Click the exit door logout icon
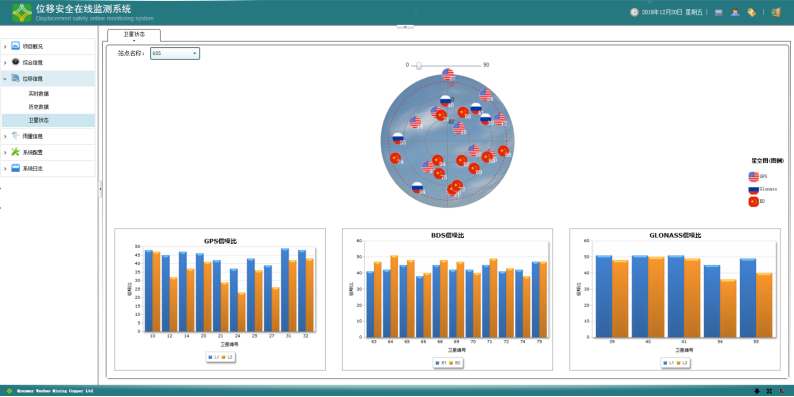The image size is (794, 397). (776, 13)
